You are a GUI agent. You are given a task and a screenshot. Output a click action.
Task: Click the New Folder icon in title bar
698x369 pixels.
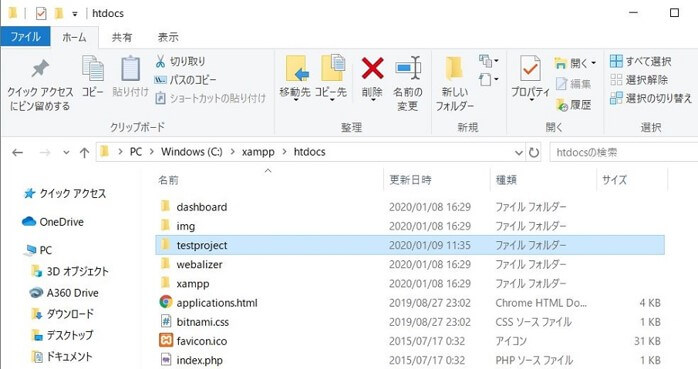point(58,14)
